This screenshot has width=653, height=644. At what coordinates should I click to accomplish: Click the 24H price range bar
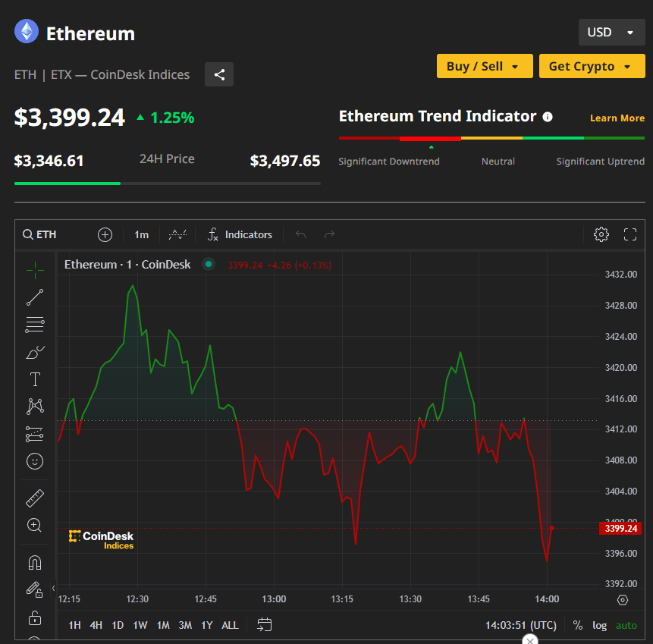tap(168, 184)
